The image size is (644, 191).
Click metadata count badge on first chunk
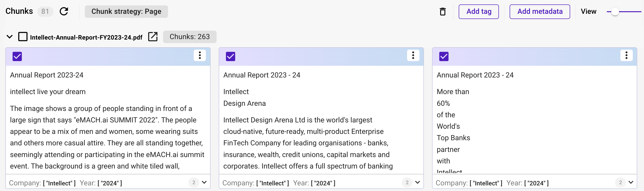pyautogui.click(x=194, y=183)
